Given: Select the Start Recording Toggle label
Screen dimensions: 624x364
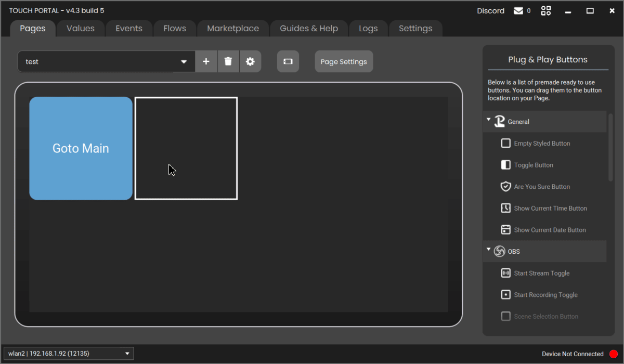Looking at the screenshot, I should click(545, 295).
